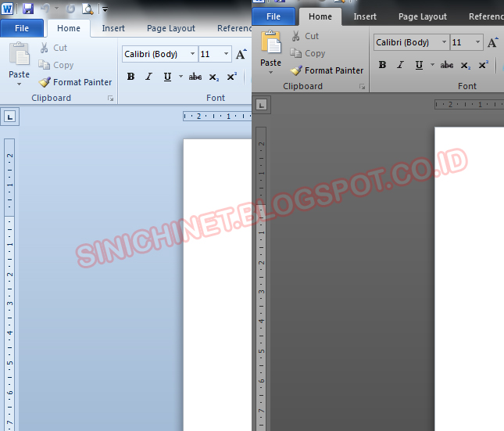Image resolution: width=504 pixels, height=431 pixels.
Task: Click Grow Font icon in right dark window
Action: (493, 42)
